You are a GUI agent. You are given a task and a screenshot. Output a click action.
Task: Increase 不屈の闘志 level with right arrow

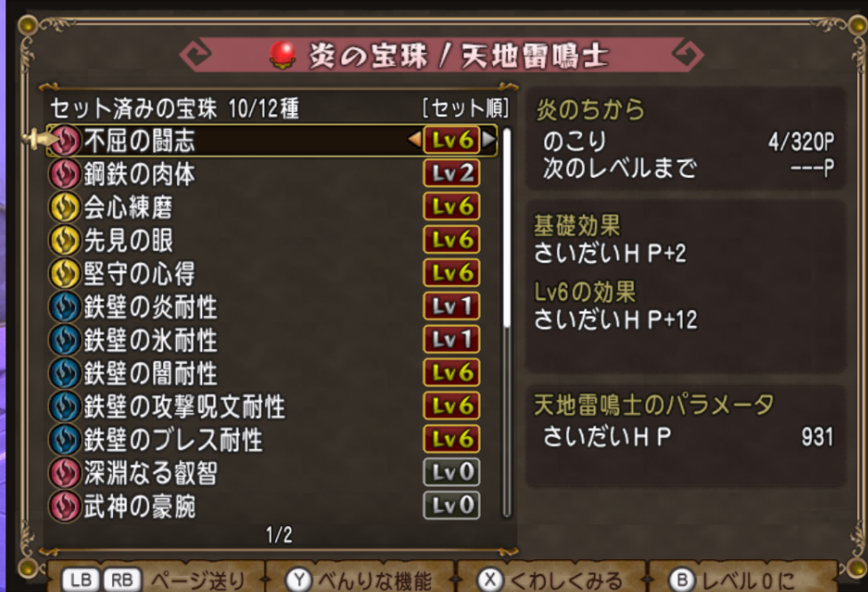489,140
